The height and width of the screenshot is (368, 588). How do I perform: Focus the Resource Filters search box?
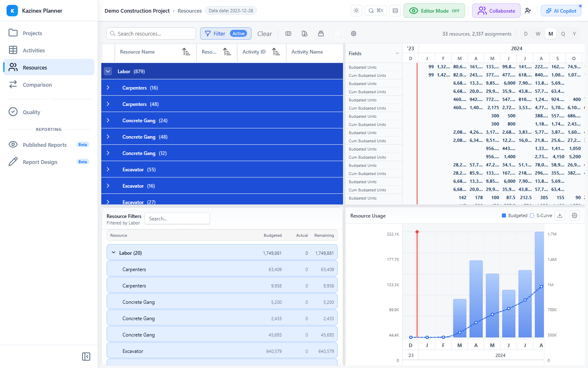(x=177, y=219)
